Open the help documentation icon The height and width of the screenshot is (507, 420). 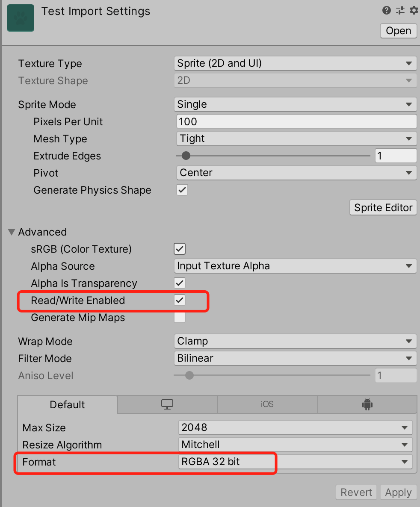[386, 10]
